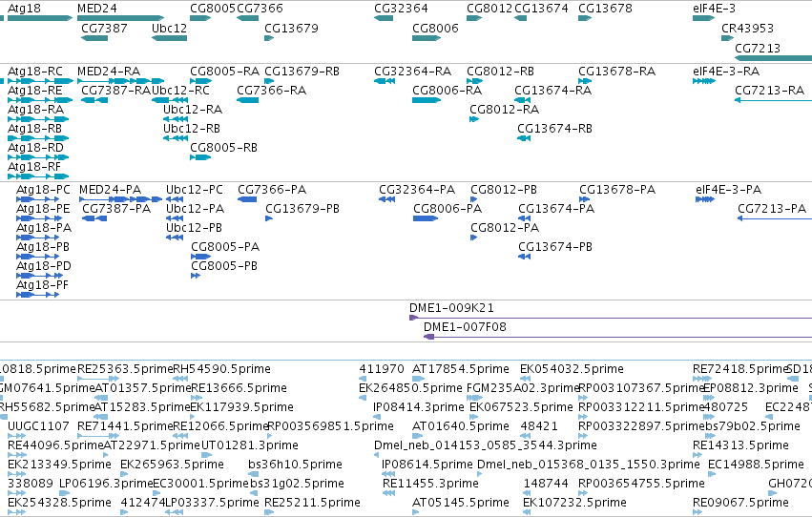
Task: Select protein CG8006-PA
Action: (x=426, y=218)
